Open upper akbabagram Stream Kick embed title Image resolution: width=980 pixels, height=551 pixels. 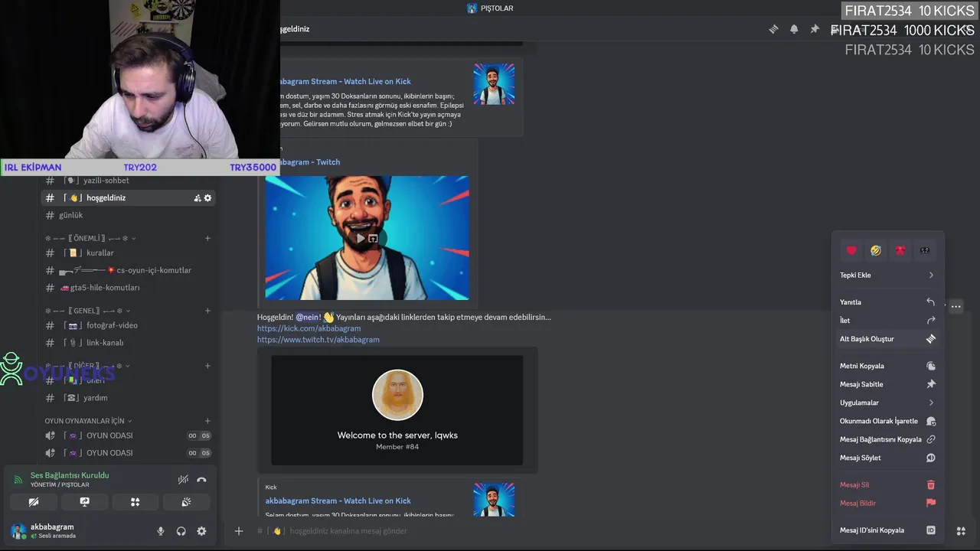coord(345,81)
